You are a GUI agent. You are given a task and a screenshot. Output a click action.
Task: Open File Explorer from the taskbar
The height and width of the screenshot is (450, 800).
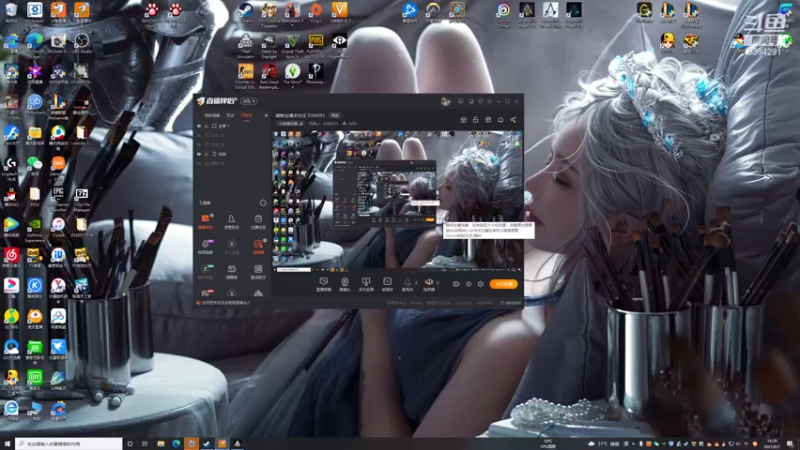(161, 444)
